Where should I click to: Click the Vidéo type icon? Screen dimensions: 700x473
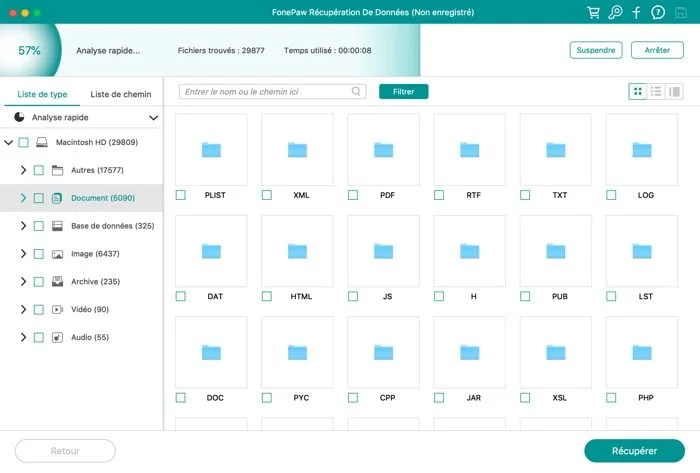click(57, 309)
